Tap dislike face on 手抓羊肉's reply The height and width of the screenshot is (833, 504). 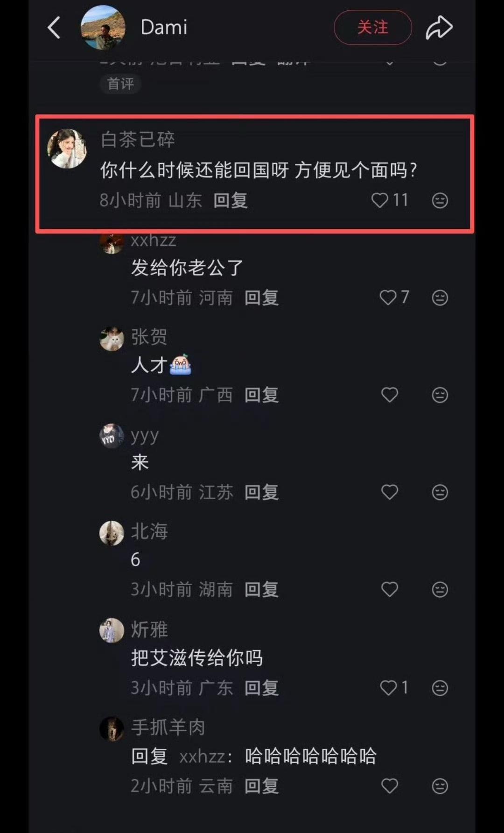click(x=440, y=786)
